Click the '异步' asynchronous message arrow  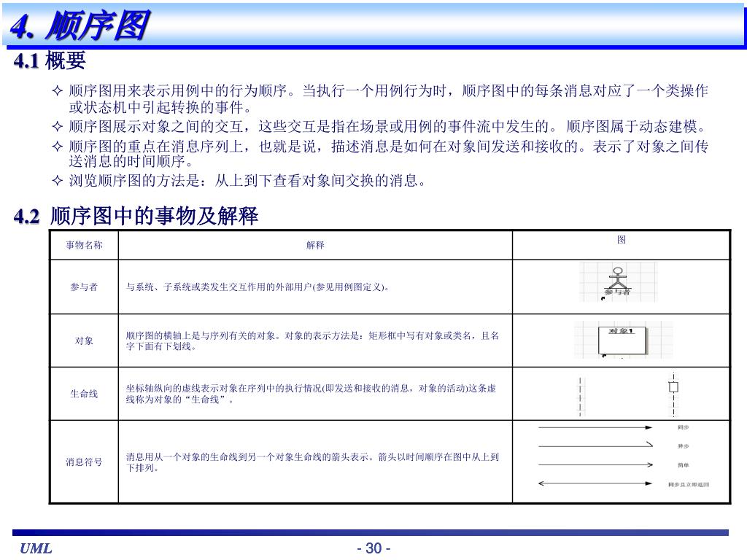coord(595,446)
